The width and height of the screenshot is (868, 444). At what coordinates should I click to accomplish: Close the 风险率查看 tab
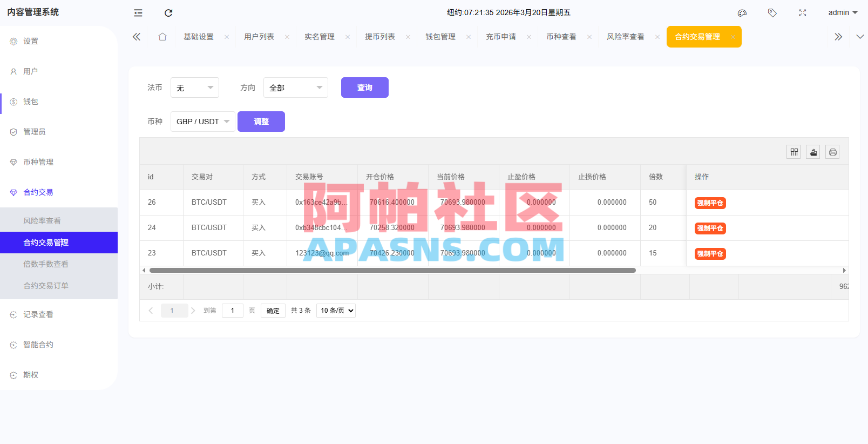point(657,37)
